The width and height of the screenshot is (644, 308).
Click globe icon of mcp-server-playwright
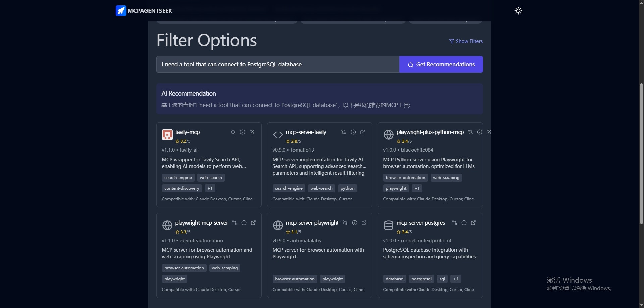278,225
